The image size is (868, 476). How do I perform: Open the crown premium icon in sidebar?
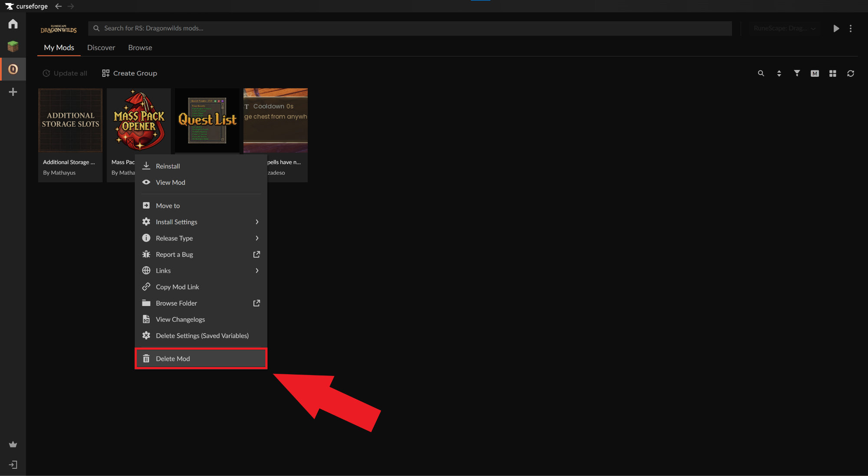[13, 444]
